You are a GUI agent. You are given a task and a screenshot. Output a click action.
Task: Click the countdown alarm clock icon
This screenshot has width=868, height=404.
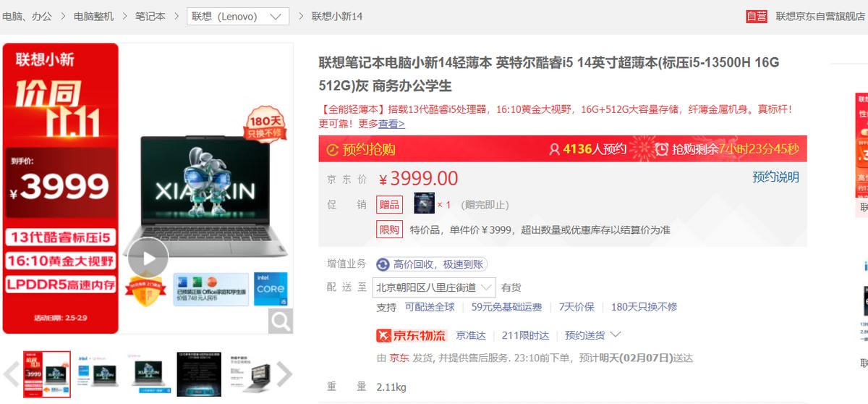[661, 149]
